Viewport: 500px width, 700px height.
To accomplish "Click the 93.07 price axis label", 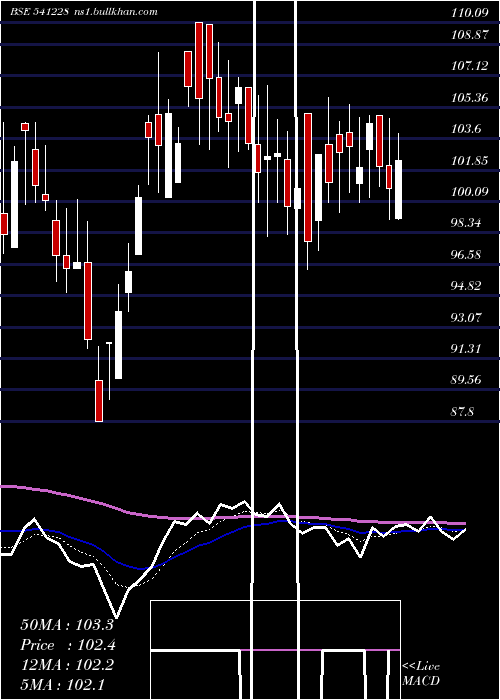I will pyautogui.click(x=466, y=317).
